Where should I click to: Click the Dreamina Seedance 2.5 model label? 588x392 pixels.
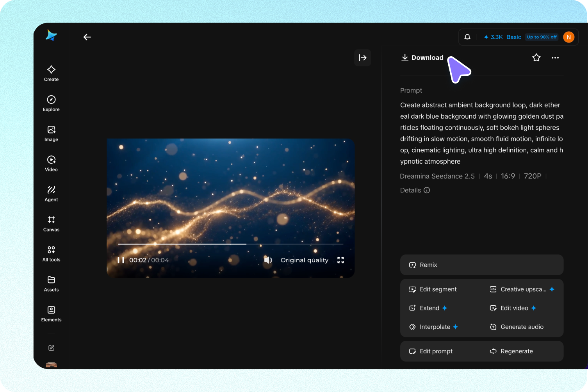pyautogui.click(x=437, y=176)
